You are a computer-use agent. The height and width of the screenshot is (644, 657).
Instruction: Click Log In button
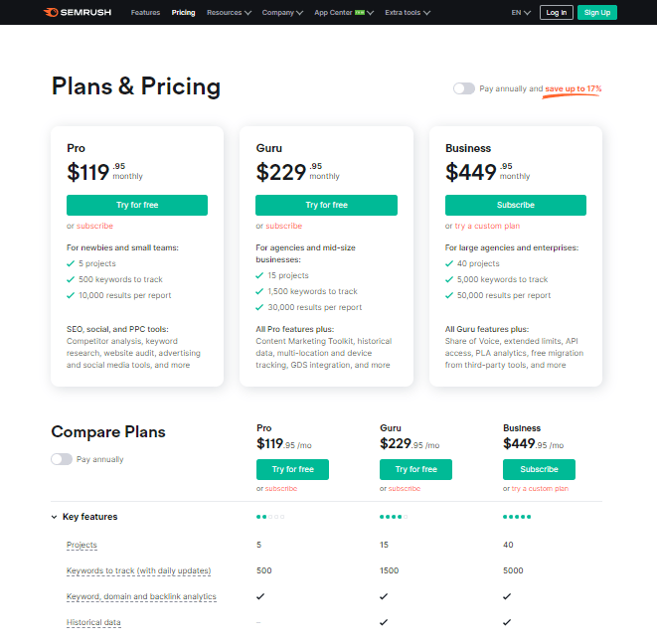point(556,13)
